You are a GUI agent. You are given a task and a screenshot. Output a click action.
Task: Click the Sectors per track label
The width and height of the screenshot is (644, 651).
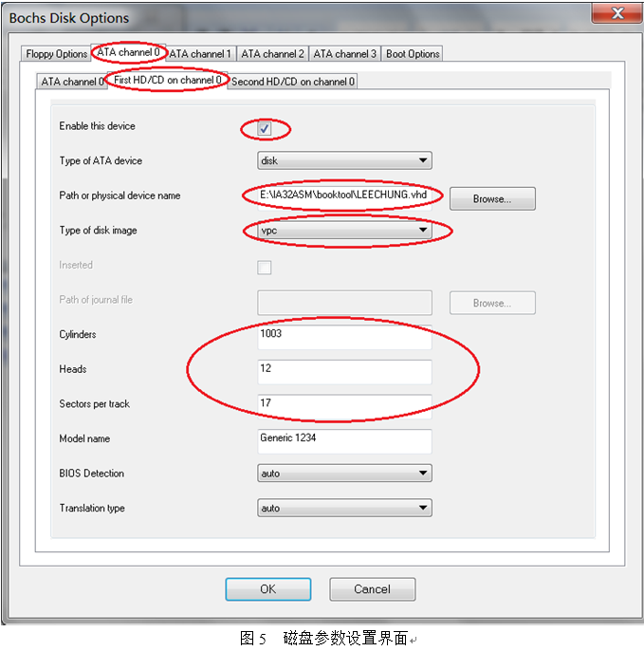pyautogui.click(x=94, y=404)
